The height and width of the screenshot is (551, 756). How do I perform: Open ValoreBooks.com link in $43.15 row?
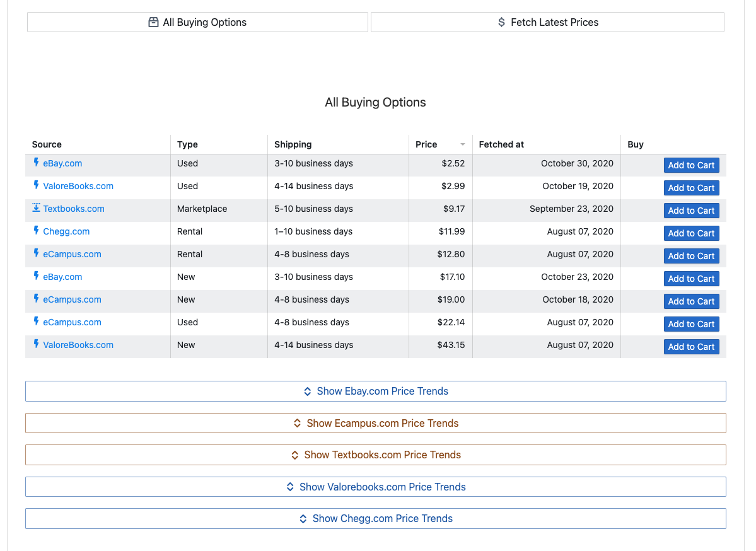78,345
